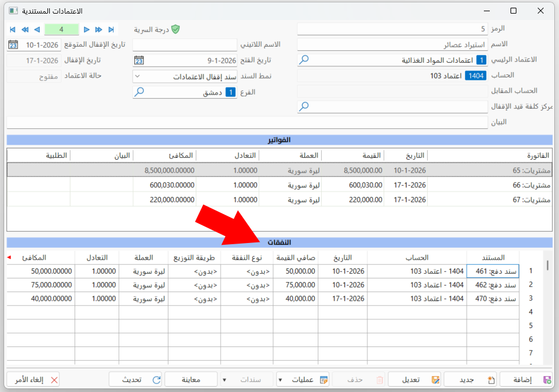This screenshot has width=559, height=392.
Task: Click the تحديث refresh button
Action: pyautogui.click(x=135, y=380)
